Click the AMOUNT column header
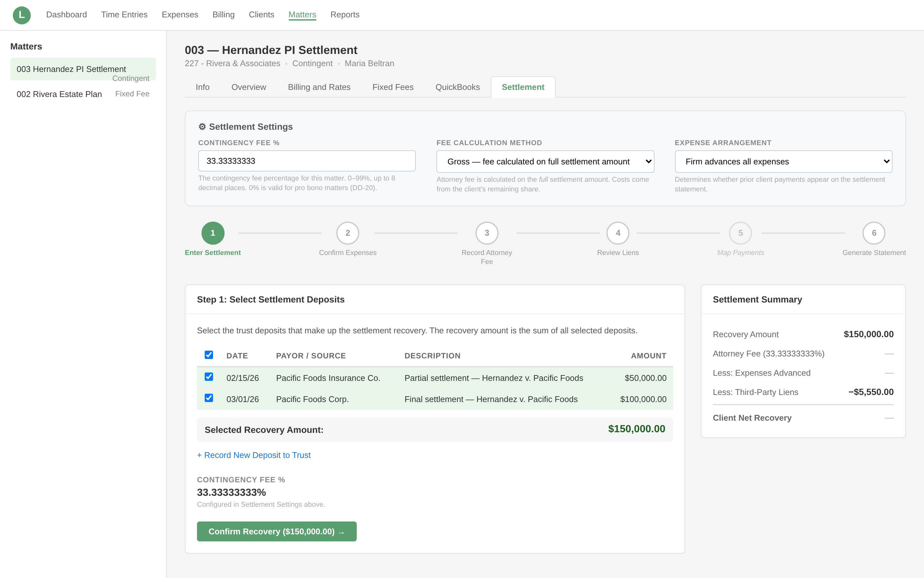The height and width of the screenshot is (578, 924). coord(648,355)
